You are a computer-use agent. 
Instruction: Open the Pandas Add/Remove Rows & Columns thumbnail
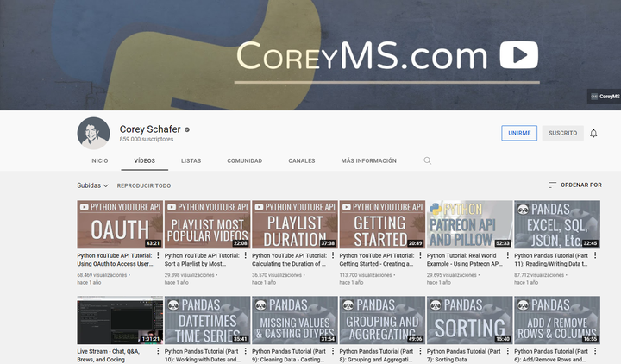[x=557, y=320]
